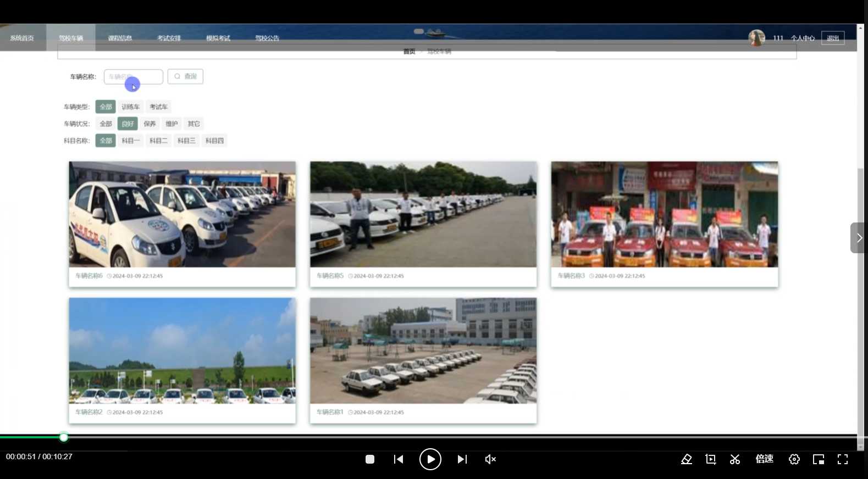Click the user avatar picture
This screenshot has width=868, height=479.
coord(756,38)
